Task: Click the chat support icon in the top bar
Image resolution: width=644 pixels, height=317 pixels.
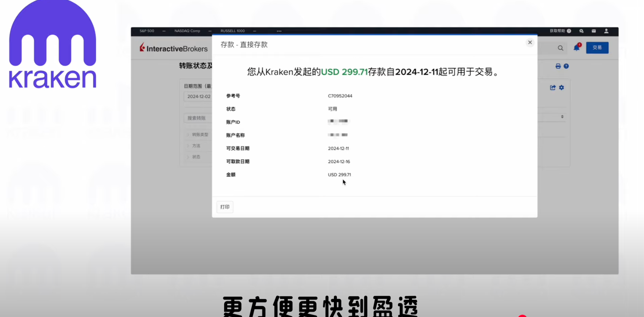Action: pos(581,31)
